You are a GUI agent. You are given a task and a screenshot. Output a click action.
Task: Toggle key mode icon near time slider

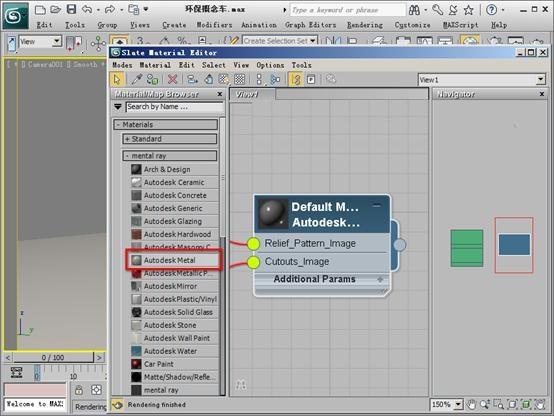click(16, 373)
